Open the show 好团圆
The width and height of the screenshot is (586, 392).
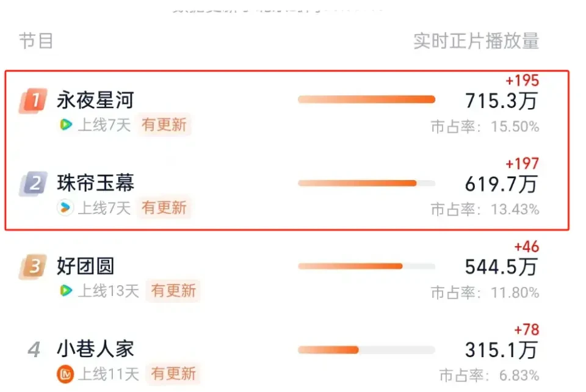pos(85,266)
